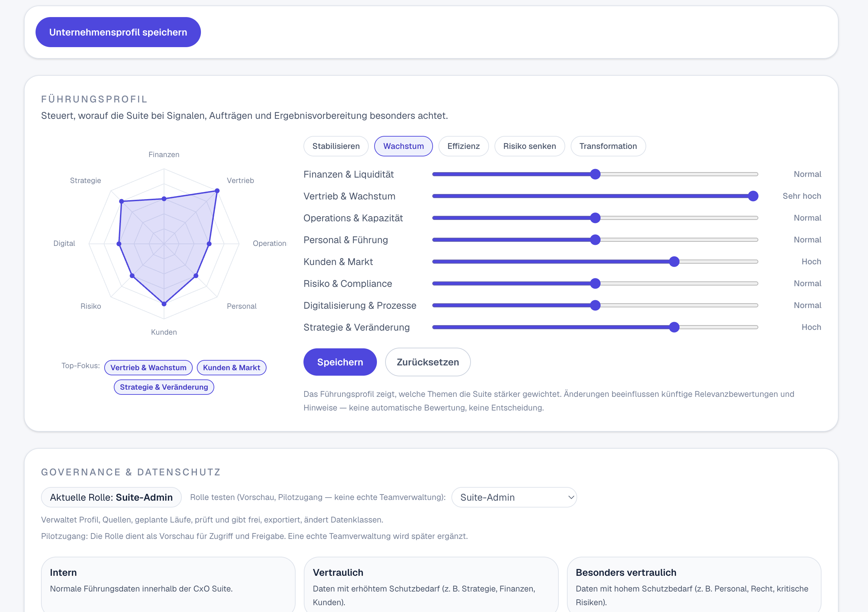Click 'Hoch' value beside Kunden & Markt
868x612 pixels.
(811, 262)
